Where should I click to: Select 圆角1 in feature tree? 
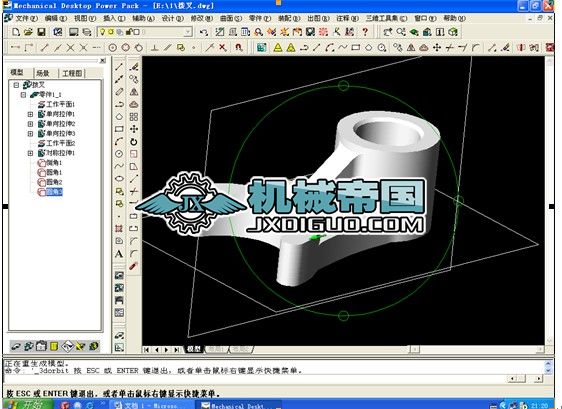pyautogui.click(x=50, y=172)
